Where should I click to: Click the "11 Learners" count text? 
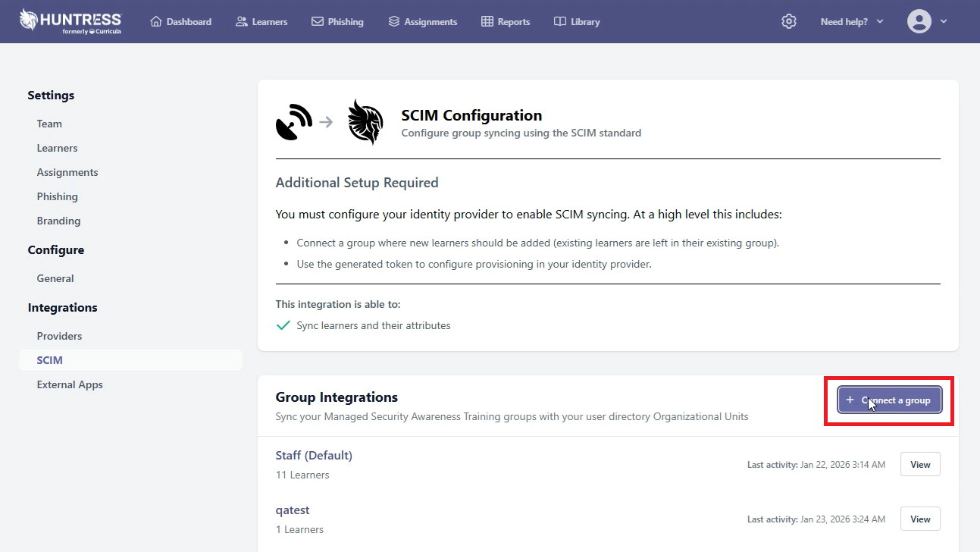[302, 475]
